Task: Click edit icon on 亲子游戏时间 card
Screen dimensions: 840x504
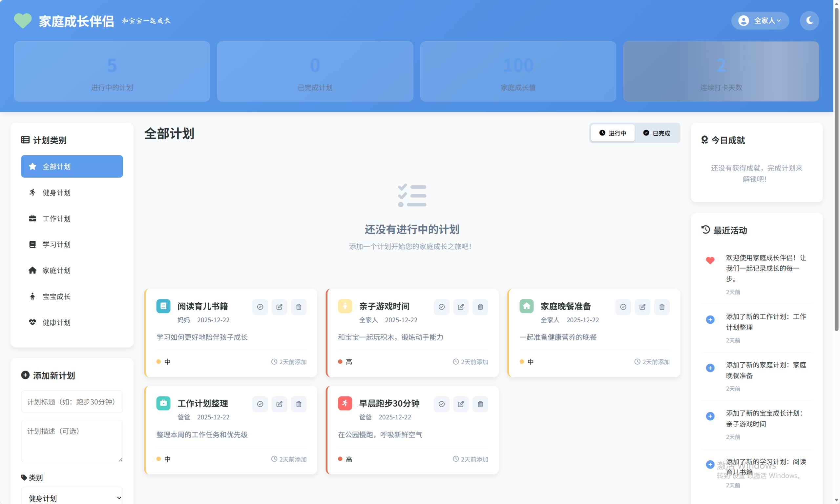Action: pos(460,307)
